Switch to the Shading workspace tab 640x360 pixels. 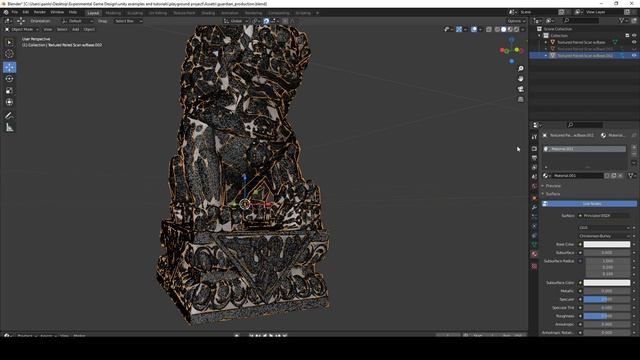[208, 13]
